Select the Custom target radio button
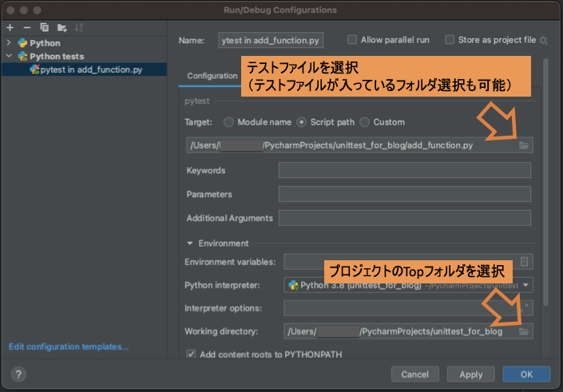 (x=364, y=122)
